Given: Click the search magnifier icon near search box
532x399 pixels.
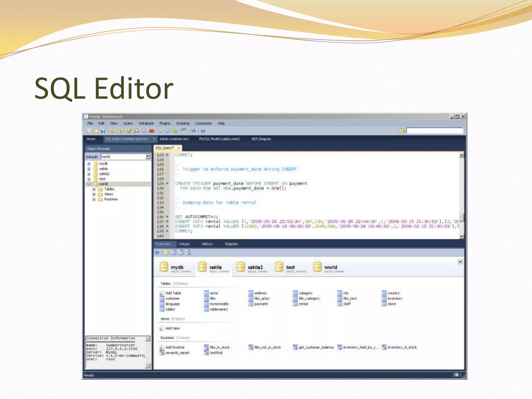Looking at the screenshot, I should 402,131.
